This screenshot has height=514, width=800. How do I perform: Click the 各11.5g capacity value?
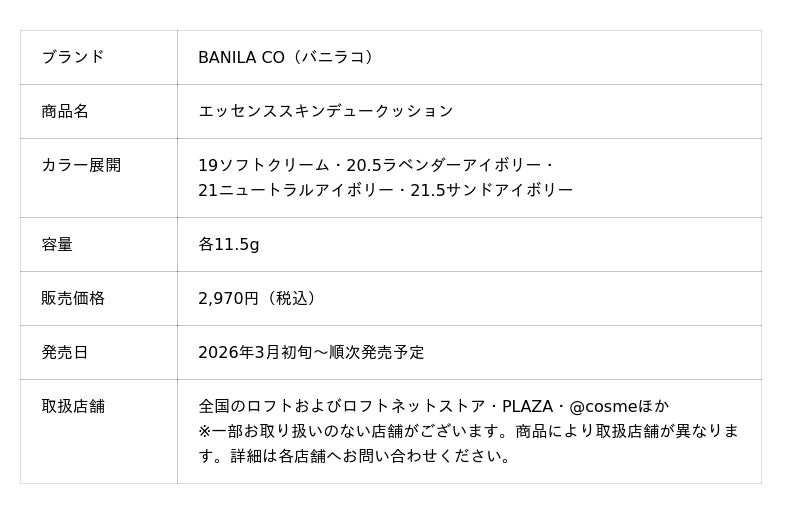click(x=229, y=244)
